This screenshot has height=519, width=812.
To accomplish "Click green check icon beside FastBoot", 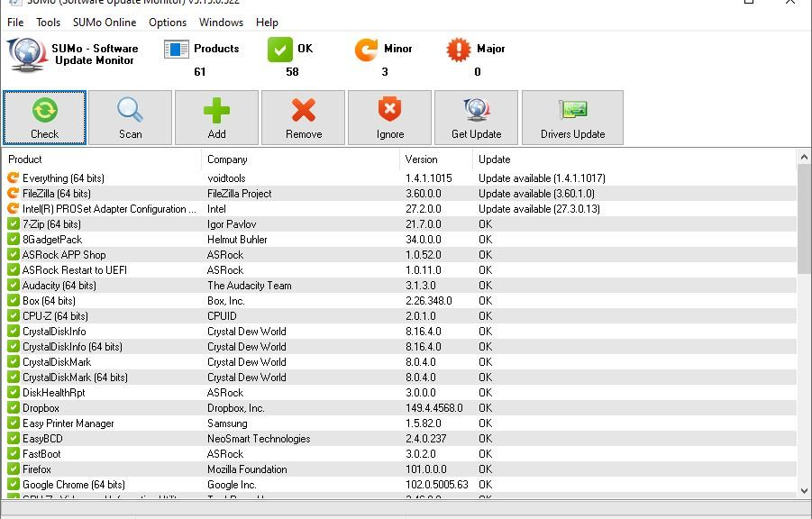I will tap(13, 454).
